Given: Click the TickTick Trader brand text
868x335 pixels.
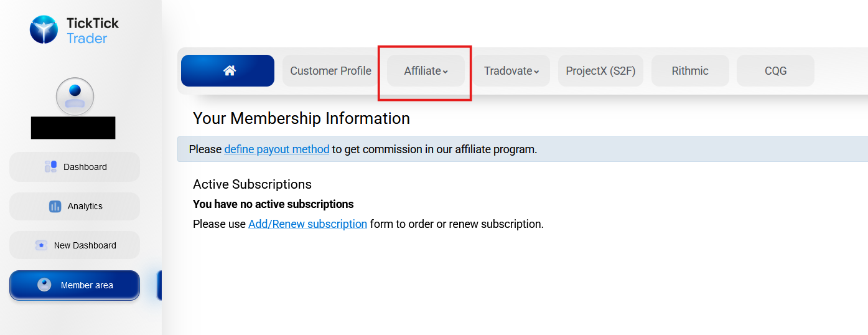Looking at the screenshot, I should pyautogui.click(x=93, y=31).
